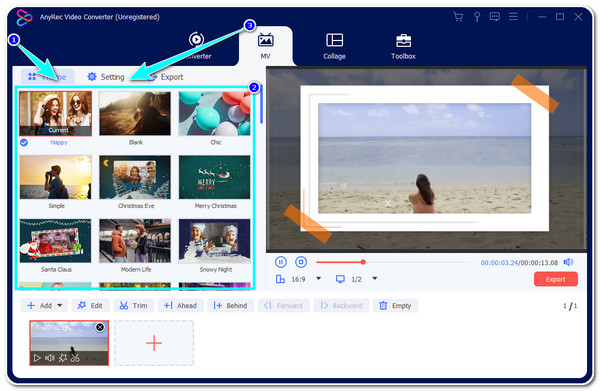Select the beach clip thumbnail

tap(69, 343)
